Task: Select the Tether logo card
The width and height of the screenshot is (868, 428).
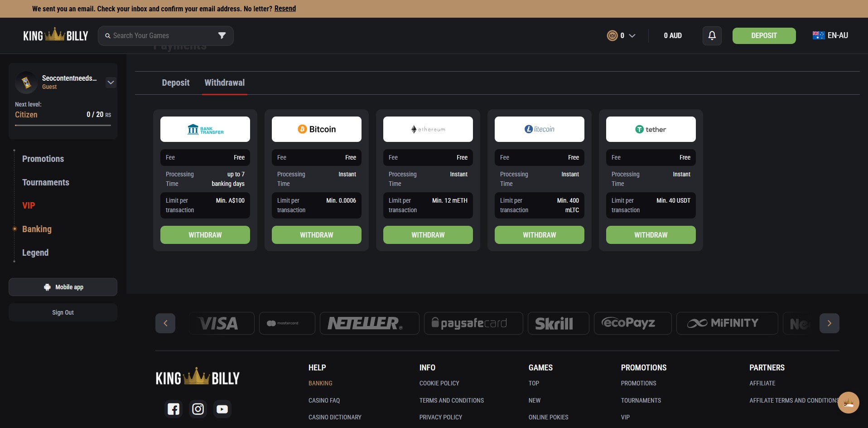Action: 651,129
